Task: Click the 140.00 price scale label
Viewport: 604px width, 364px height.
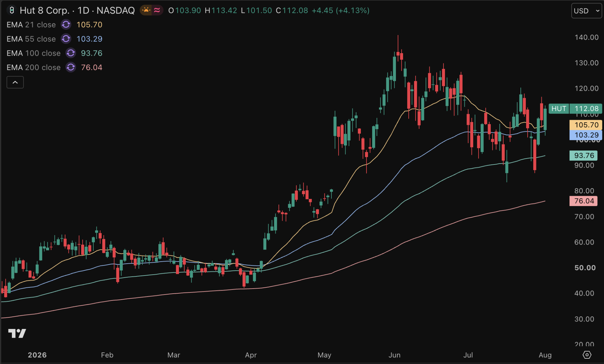Action: point(586,37)
